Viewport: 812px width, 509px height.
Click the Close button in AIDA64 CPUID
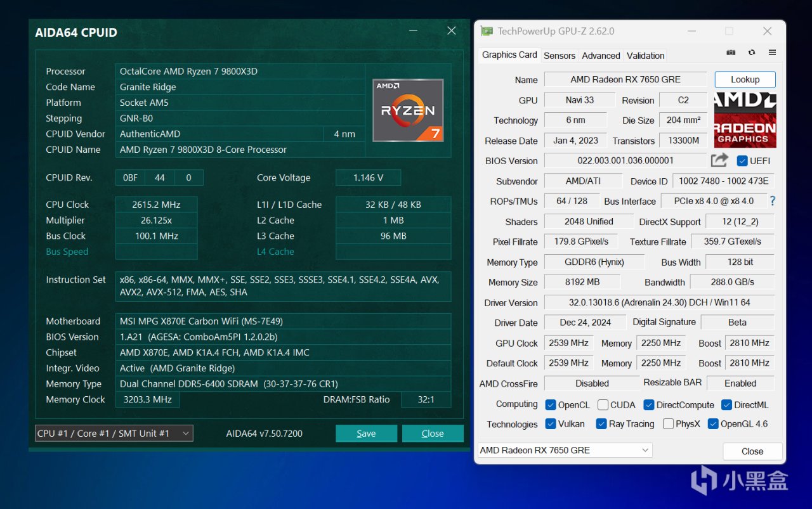(x=433, y=434)
